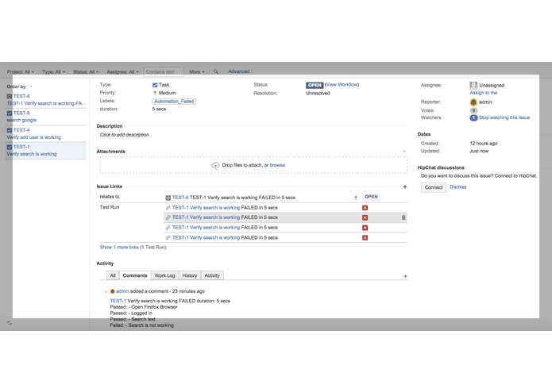Click the browse link in Attachments
The width and height of the screenshot is (552, 392).
(277, 165)
